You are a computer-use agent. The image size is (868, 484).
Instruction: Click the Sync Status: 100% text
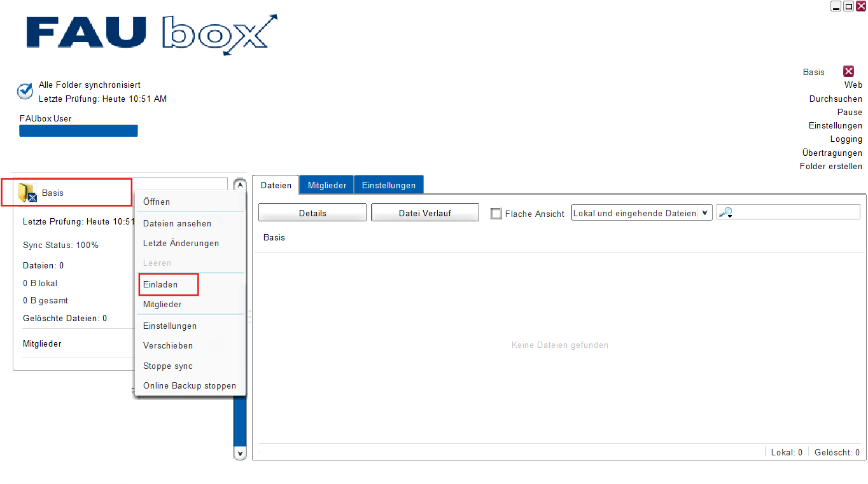pyautogui.click(x=60, y=245)
